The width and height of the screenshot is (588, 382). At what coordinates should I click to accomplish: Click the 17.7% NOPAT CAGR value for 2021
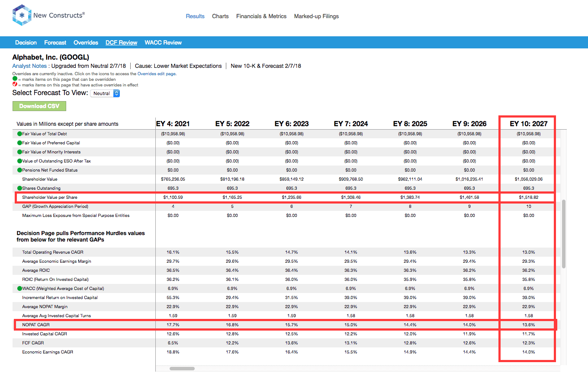pyautogui.click(x=173, y=325)
